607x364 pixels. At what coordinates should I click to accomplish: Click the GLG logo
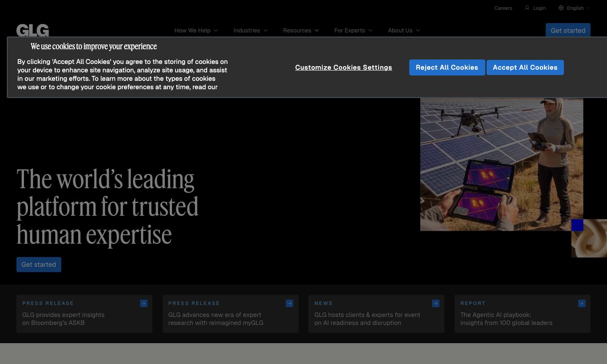(32, 30)
